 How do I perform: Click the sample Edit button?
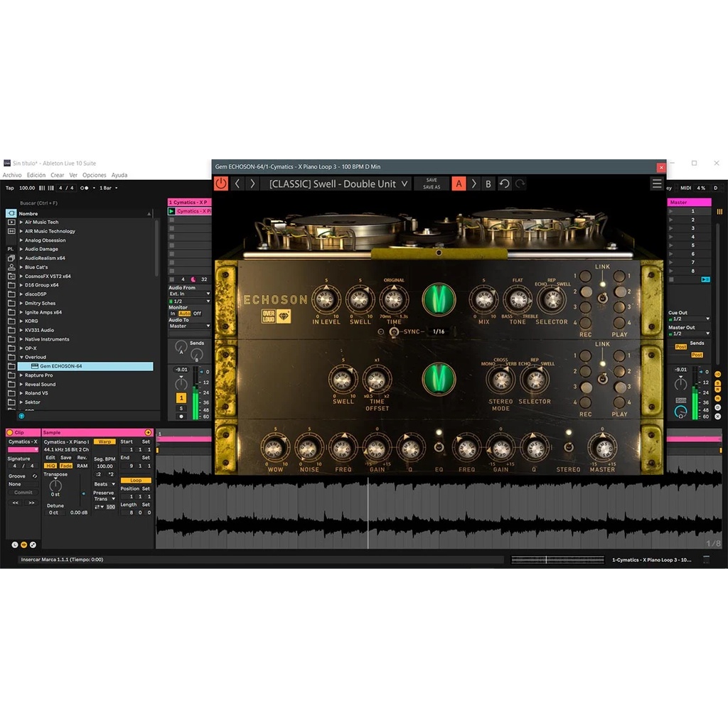pos(50,458)
